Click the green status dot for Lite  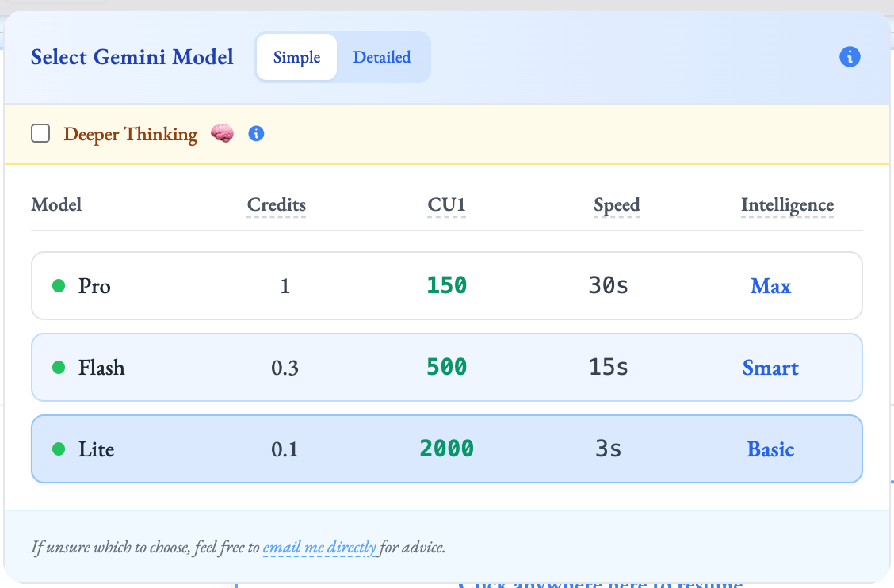point(59,449)
